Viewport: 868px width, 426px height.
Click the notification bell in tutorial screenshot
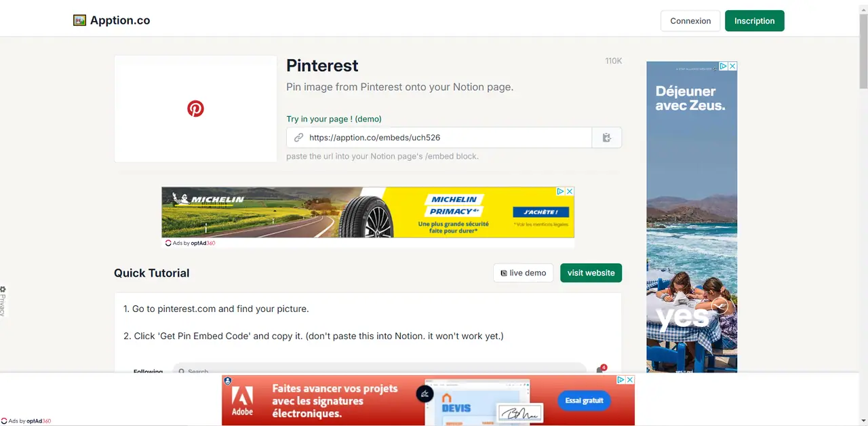(600, 370)
